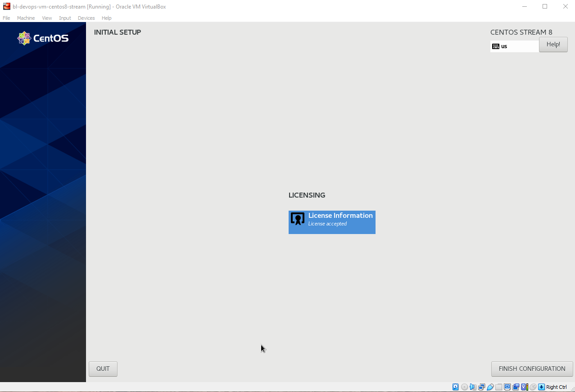The image size is (575, 392).
Task: Open the View menu
Action: 47,18
